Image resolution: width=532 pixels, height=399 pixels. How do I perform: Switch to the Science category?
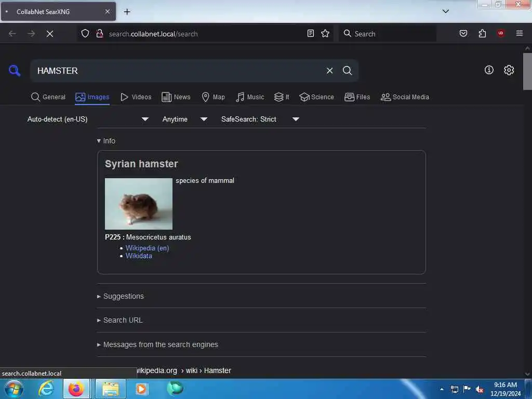click(x=317, y=97)
